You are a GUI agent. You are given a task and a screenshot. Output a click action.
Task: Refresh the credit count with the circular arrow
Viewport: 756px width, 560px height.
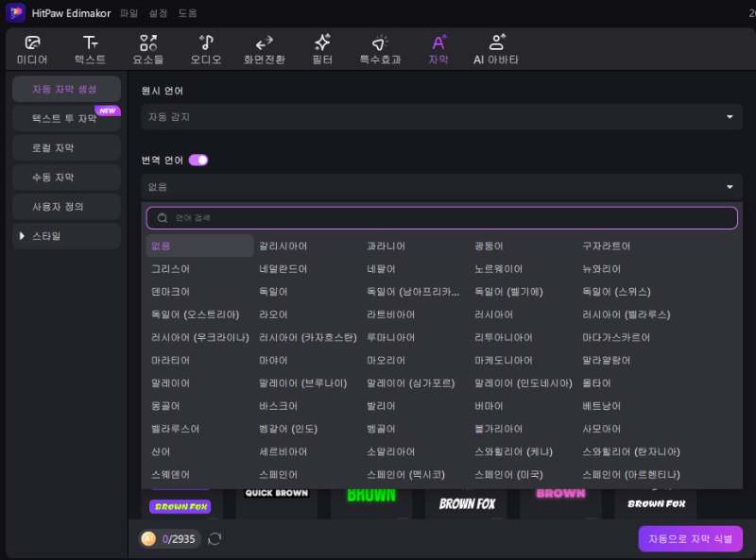tap(215, 538)
